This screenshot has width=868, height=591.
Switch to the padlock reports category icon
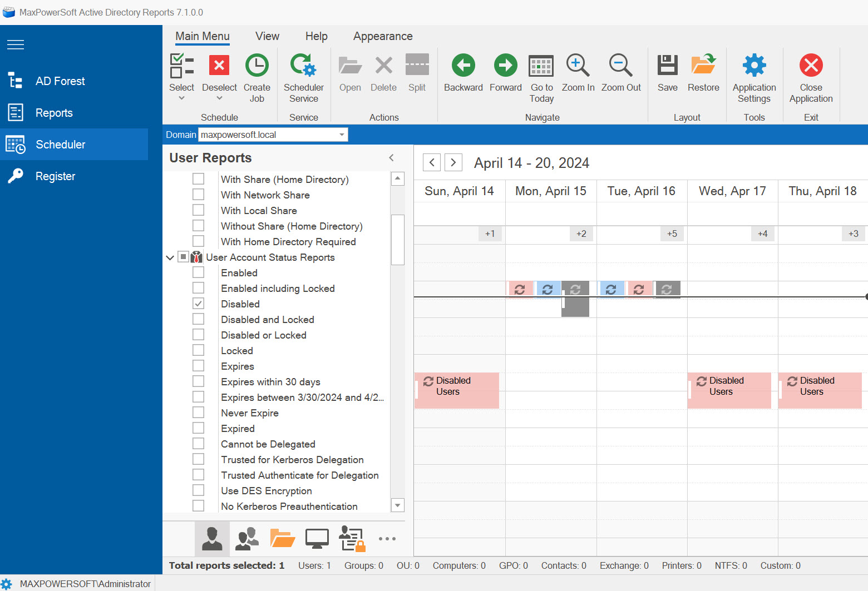352,539
